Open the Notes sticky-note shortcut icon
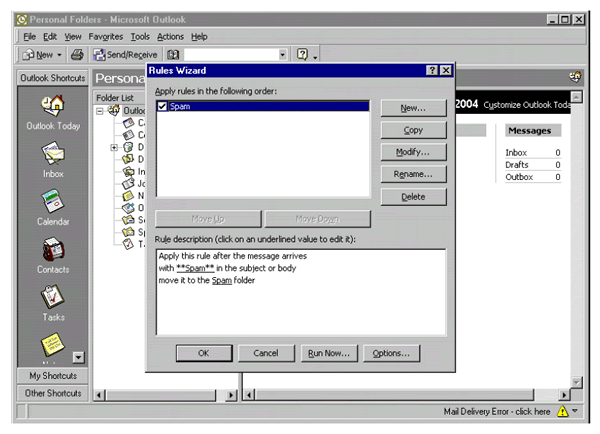The height and width of the screenshot is (434, 600). [53, 344]
